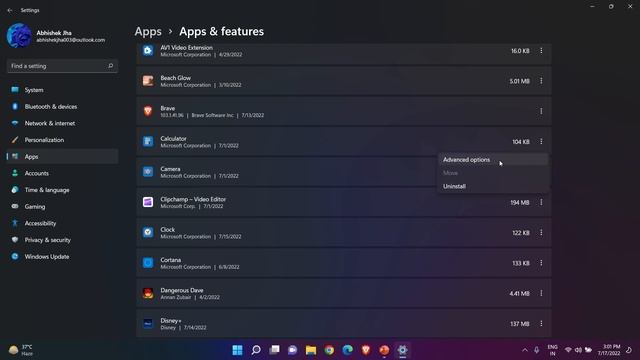Open the three-dot menu for Dangerous Dave
This screenshot has height=360, width=640.
[541, 293]
